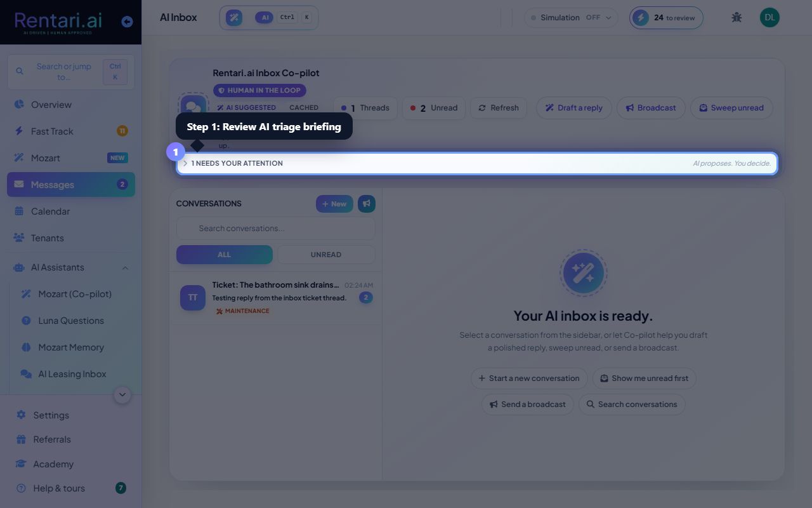Click Send a broadcast
The height and width of the screenshot is (508, 812).
[x=528, y=404]
